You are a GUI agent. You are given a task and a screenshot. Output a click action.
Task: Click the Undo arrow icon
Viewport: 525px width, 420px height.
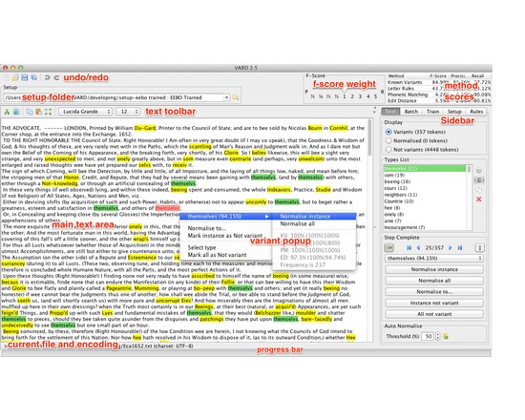point(47,77)
